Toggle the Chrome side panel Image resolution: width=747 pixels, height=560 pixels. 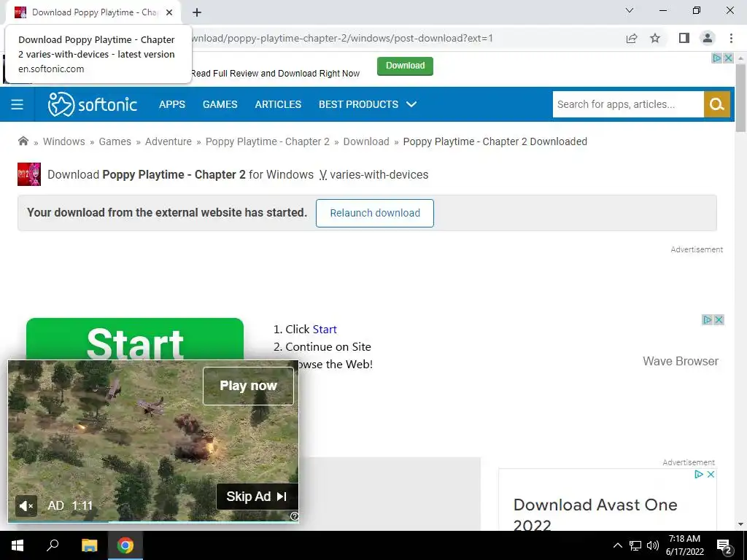tap(684, 38)
